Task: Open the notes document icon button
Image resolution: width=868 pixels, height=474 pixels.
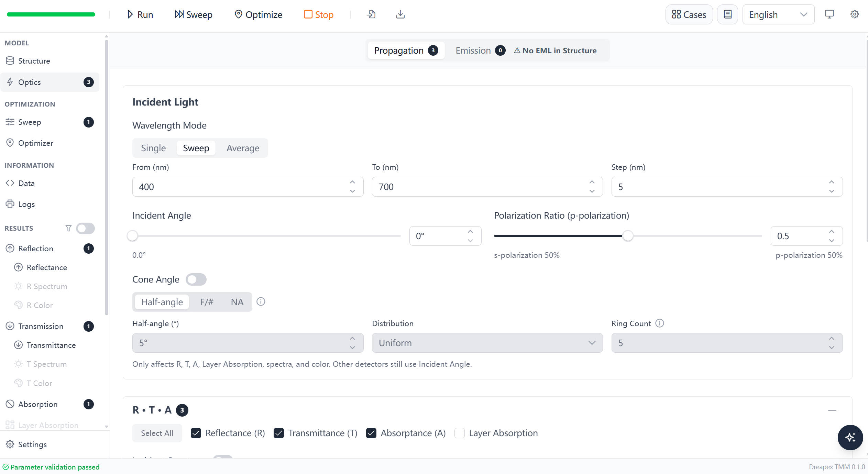Action: [x=727, y=14]
